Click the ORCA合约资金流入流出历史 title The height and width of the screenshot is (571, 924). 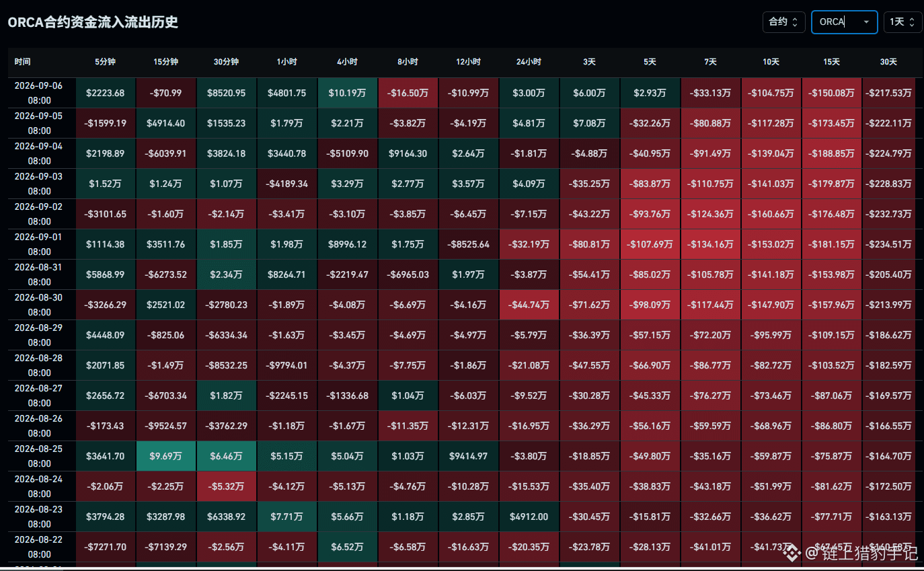[x=93, y=22]
